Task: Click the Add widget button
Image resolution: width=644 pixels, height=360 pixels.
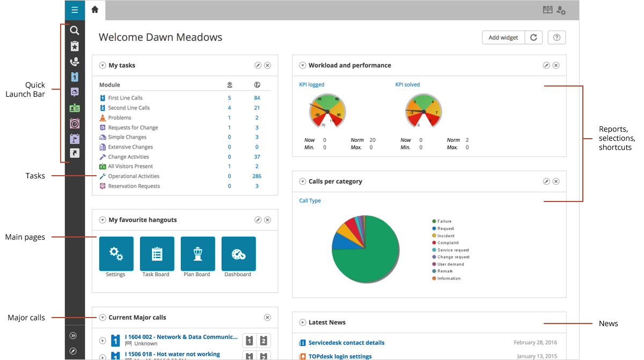Action: tap(503, 37)
